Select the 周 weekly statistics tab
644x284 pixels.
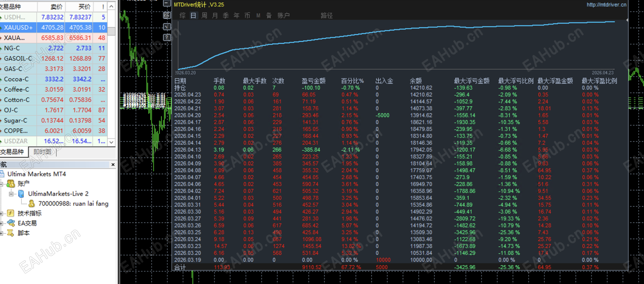tap(204, 15)
